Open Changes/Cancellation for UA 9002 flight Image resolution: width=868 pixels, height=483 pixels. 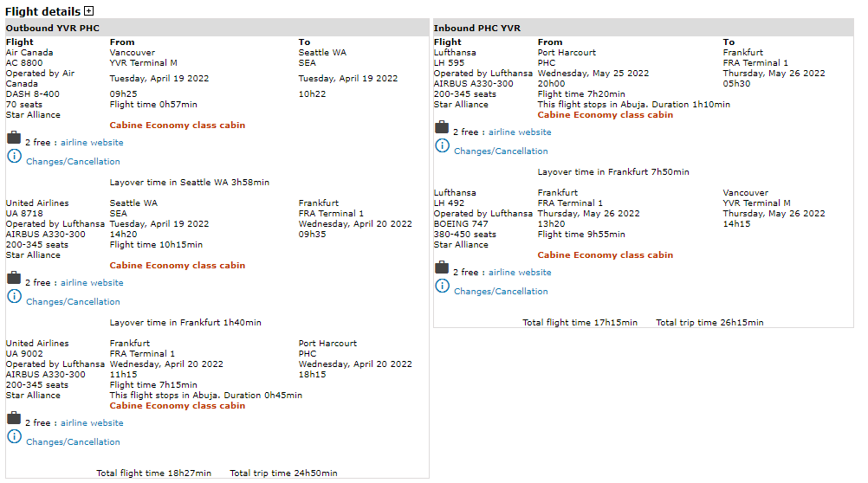coord(73,442)
